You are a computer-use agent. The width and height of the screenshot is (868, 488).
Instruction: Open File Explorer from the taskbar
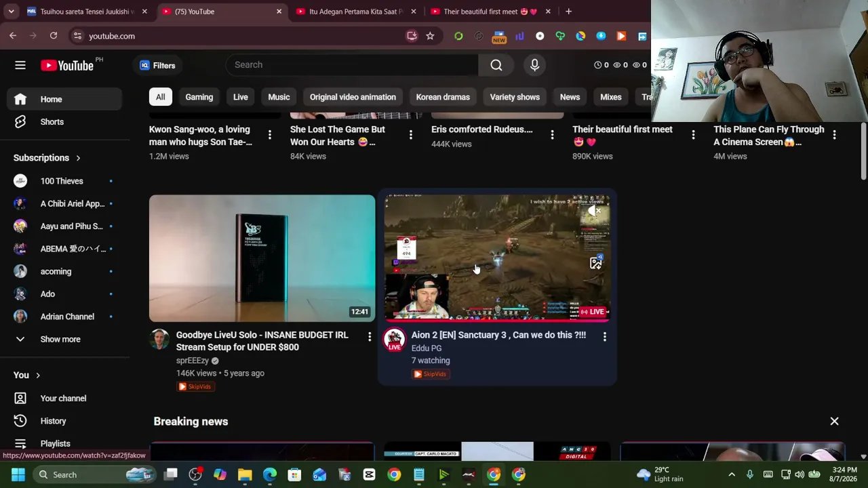tap(245, 474)
